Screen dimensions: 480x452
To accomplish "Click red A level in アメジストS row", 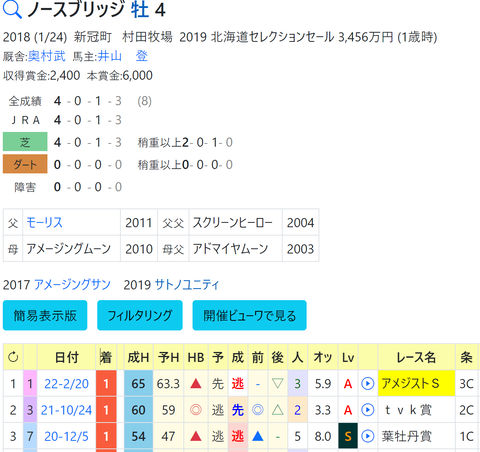I will point(348,384).
